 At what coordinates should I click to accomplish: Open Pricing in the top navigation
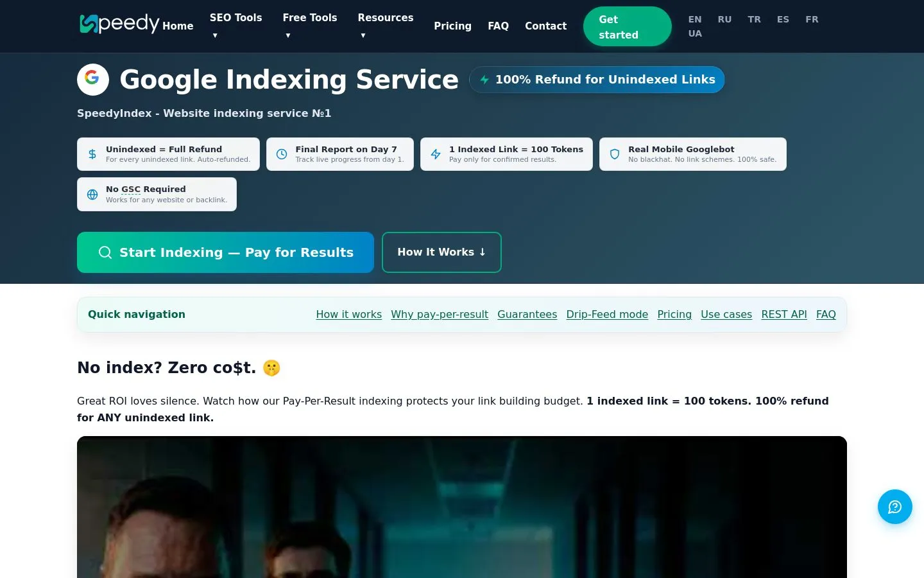[x=452, y=26]
